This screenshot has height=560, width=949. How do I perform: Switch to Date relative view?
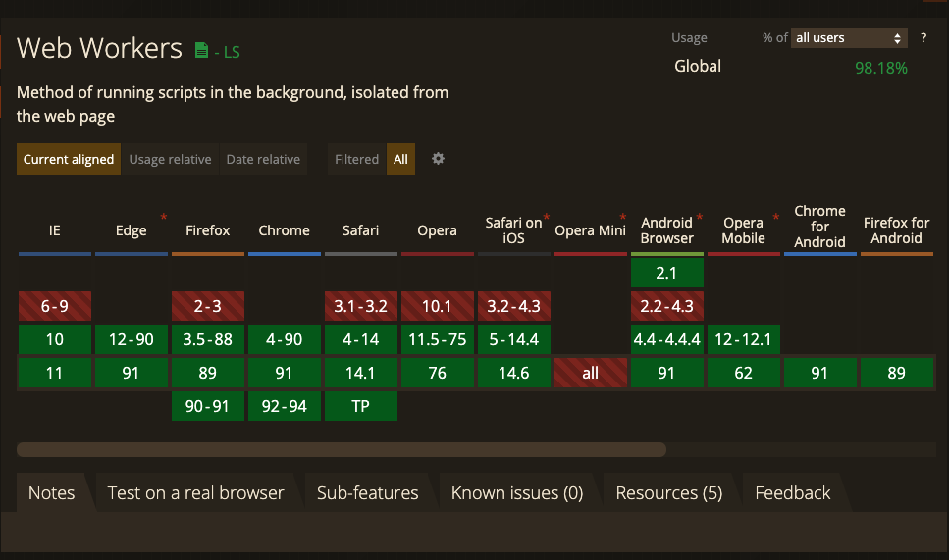(x=263, y=159)
